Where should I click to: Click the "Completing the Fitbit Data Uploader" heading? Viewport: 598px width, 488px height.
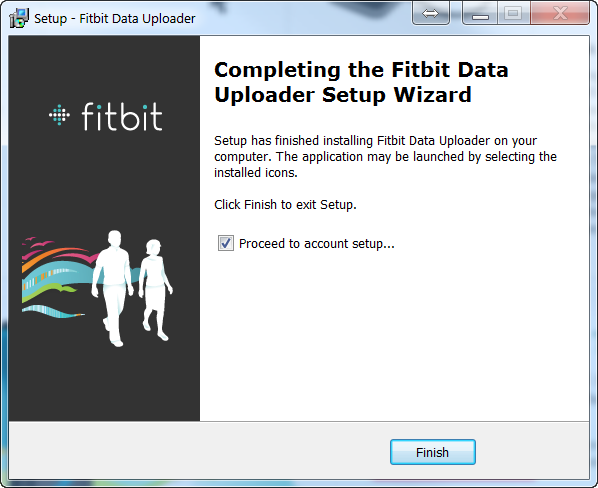pos(361,82)
